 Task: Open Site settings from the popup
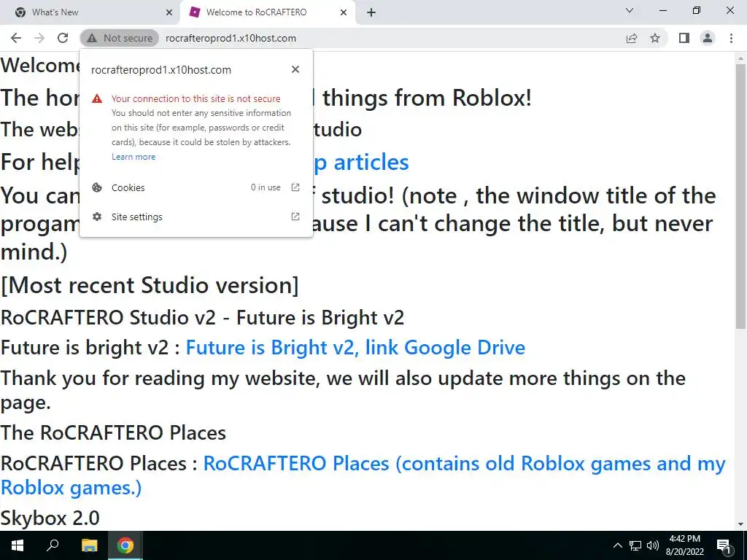pyautogui.click(x=196, y=217)
